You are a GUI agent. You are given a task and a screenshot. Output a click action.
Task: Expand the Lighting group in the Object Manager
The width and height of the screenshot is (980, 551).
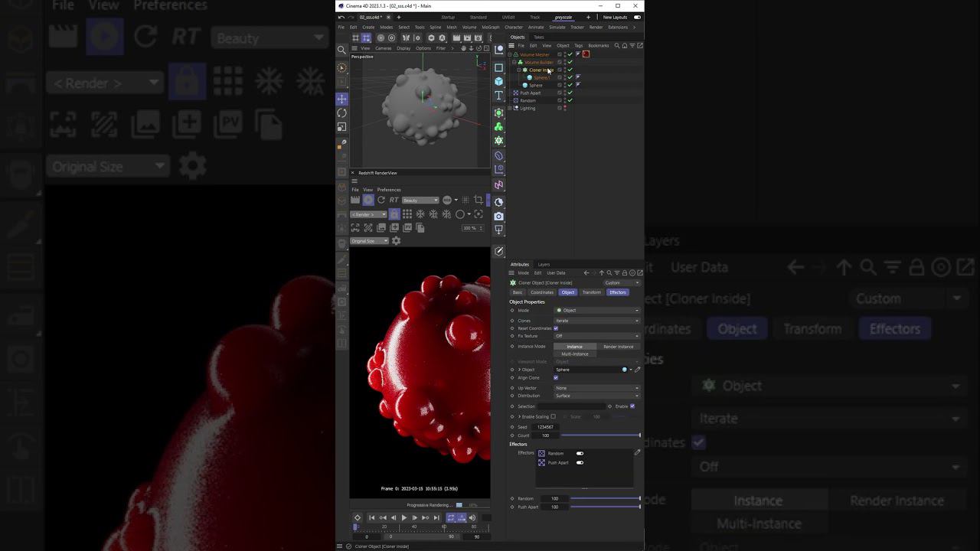coord(510,108)
